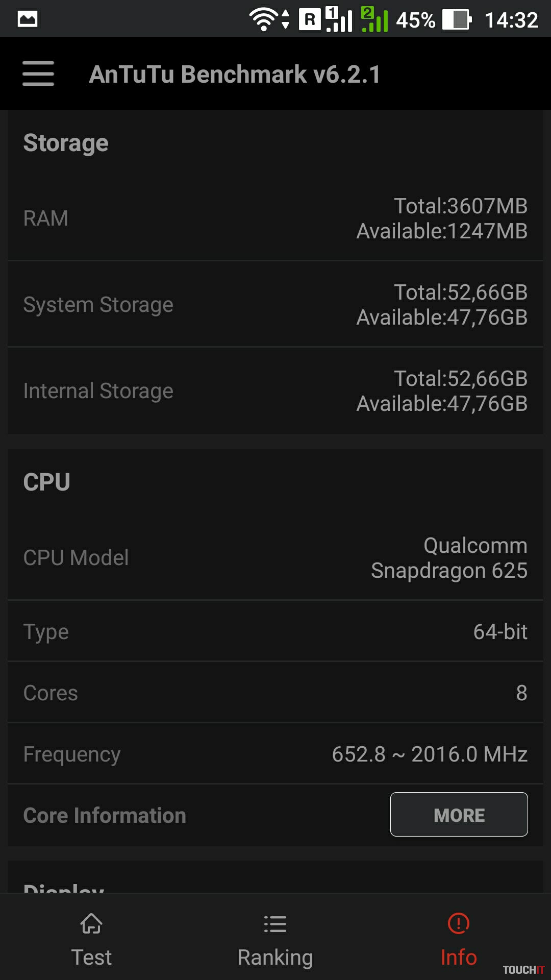The width and height of the screenshot is (551, 980).
Task: Tap the SIM 2 signal icon
Action: pos(374,20)
